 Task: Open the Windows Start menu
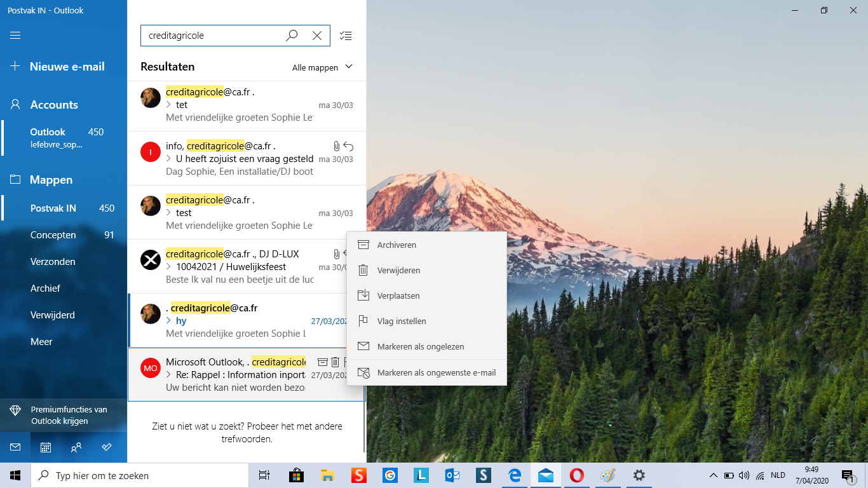15,475
